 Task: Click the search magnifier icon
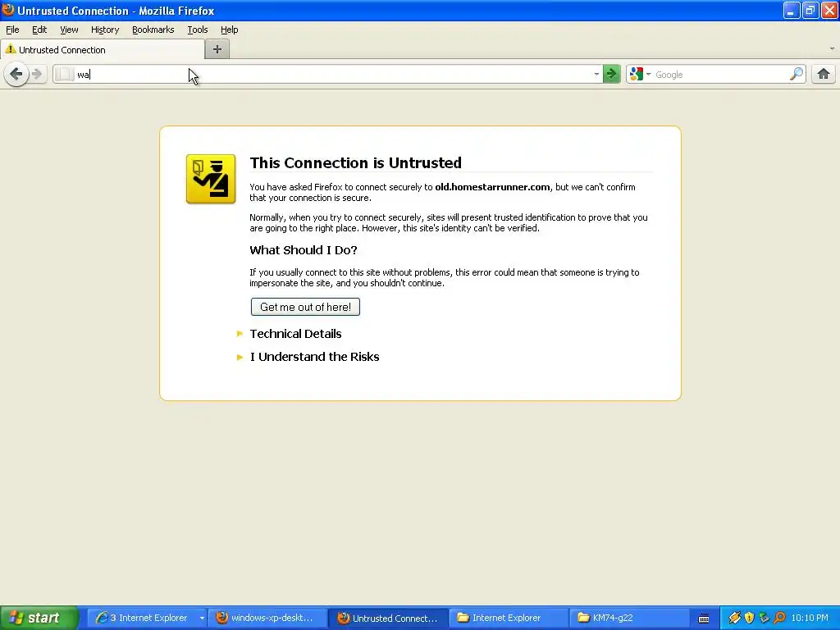(x=797, y=74)
